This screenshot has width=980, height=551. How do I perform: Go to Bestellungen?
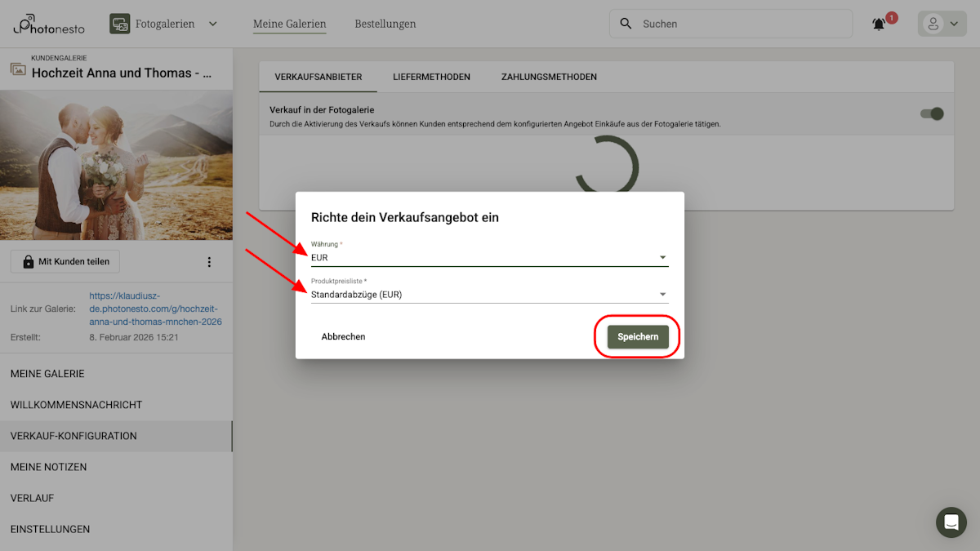385,24
